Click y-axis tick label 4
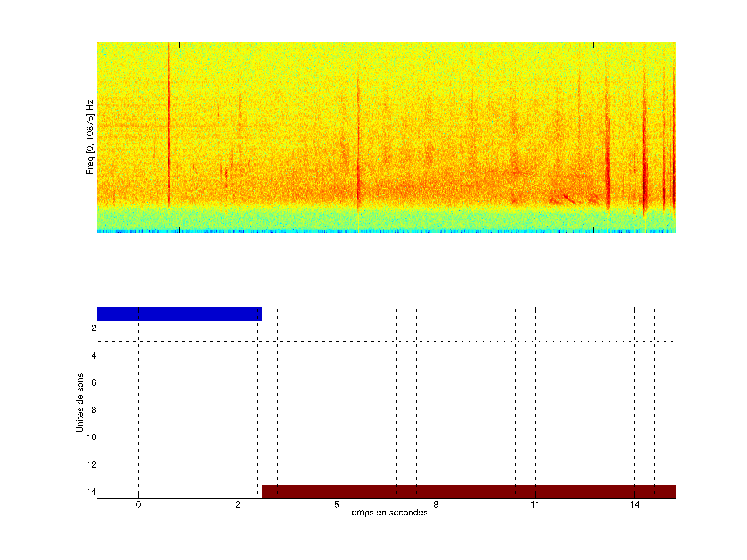The width and height of the screenshot is (747, 560). coord(94,355)
